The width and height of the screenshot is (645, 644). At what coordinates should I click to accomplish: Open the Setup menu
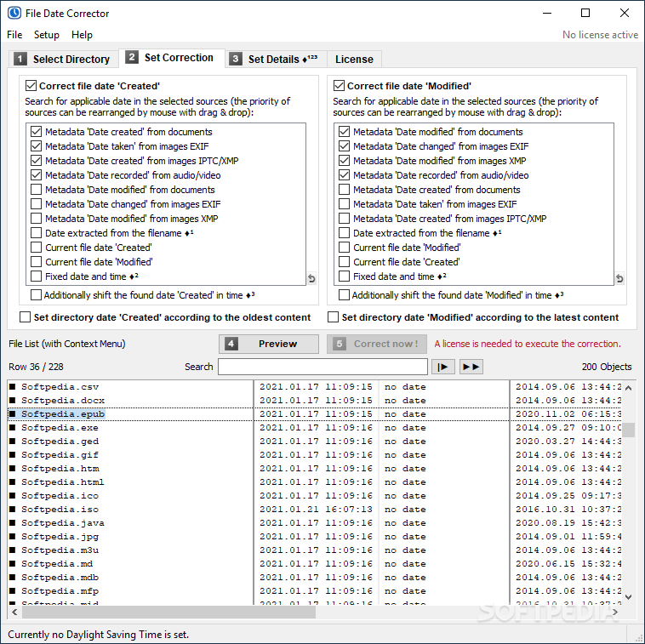[47, 35]
